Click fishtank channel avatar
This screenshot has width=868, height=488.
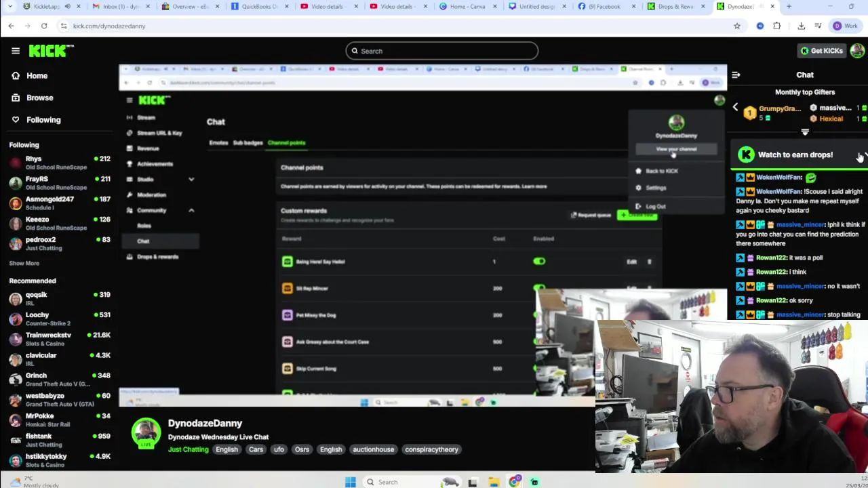[16, 441]
